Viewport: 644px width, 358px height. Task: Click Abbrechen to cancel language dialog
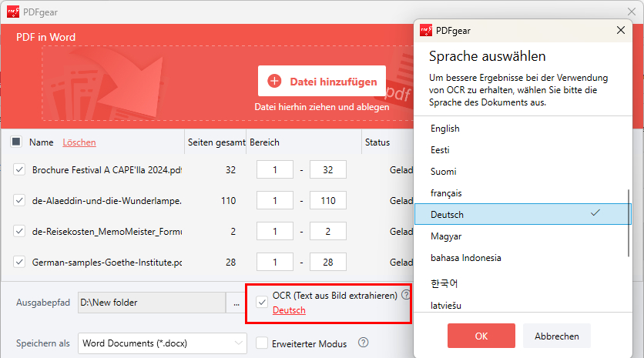pos(557,336)
